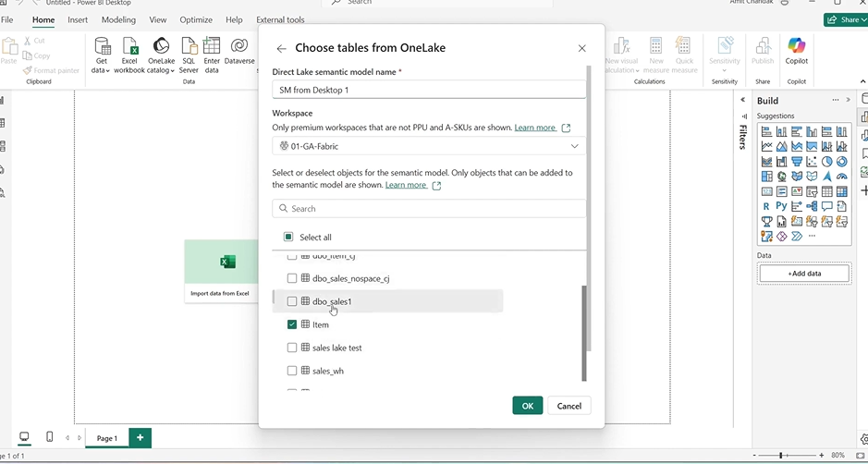Screen dimensions: 868x464
Task: Add the map globe visual
Action: click(x=782, y=177)
